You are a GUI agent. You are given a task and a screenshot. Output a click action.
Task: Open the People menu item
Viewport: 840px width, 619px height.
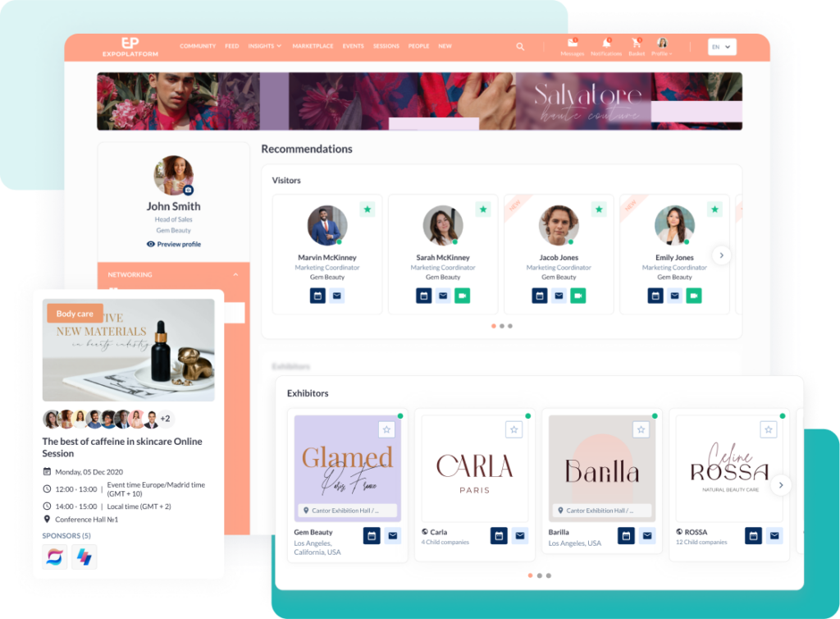point(419,46)
